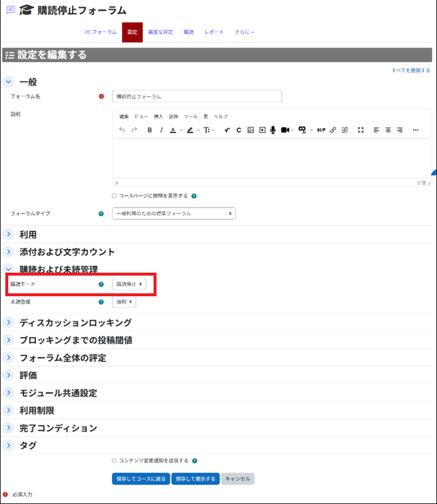Click the H5P insert icon
The width and height of the screenshot is (437, 504).
coord(321,130)
